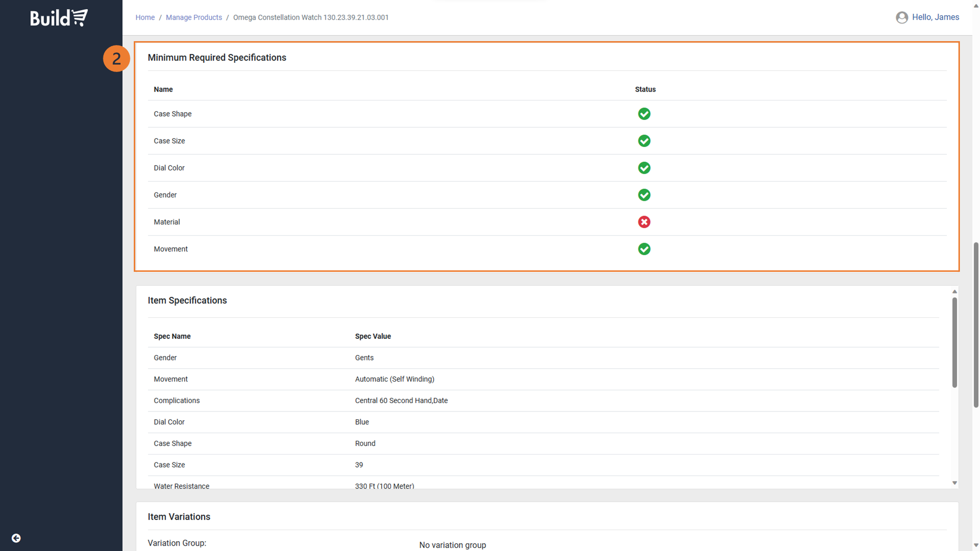
Task: Click Material red cross status icon
Action: click(644, 222)
